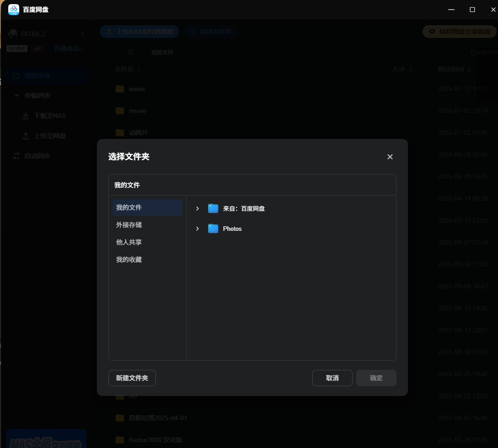
Task: Click the Baidu Netdisk app logo in title bar
Action: (x=14, y=10)
